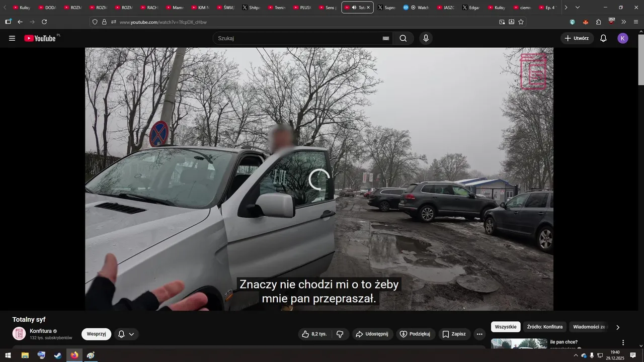Click the site security padlock icon

tap(104, 22)
